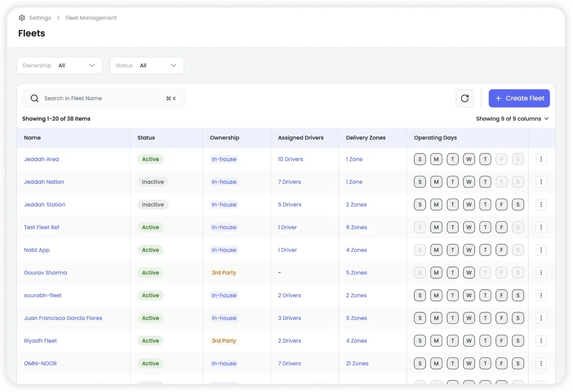Toggle Wednesday for Jeddah Nation fleet
This screenshot has height=392, width=573.
point(469,182)
